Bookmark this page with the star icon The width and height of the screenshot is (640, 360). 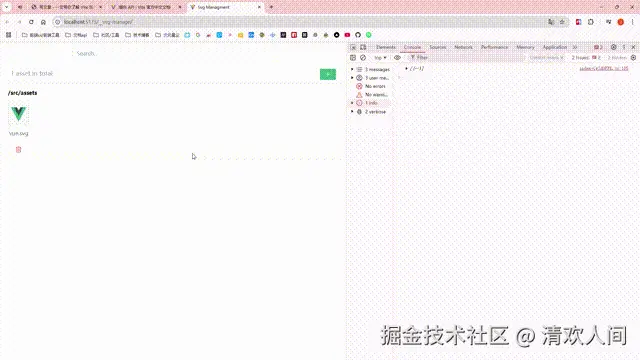(562, 22)
